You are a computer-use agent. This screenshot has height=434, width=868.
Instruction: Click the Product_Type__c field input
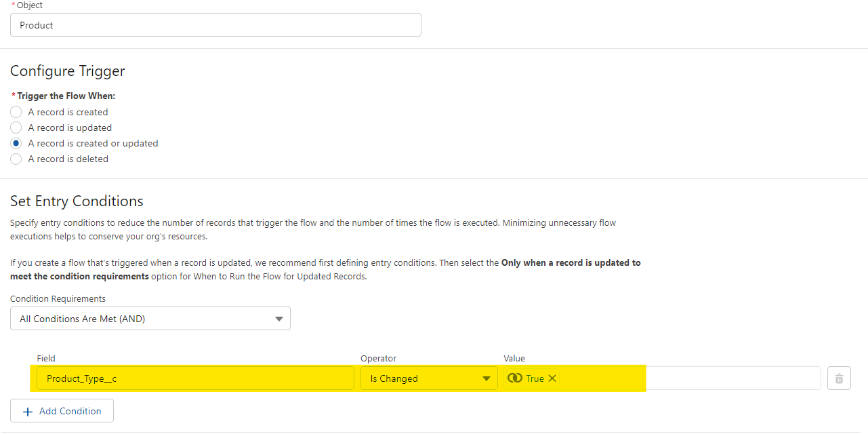(x=195, y=378)
